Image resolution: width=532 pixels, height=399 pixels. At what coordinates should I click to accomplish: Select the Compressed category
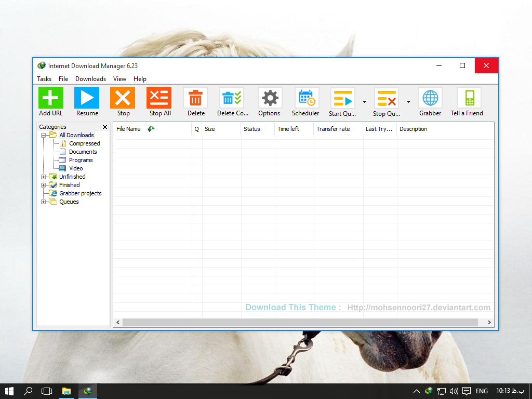tap(85, 143)
